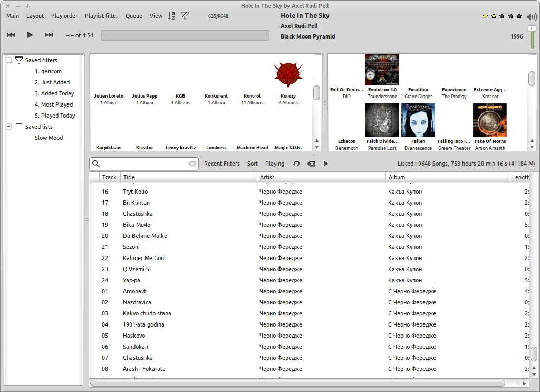Click the song list horizontal scrollbar
Viewport: 540px width, 392px height.
tap(297, 384)
